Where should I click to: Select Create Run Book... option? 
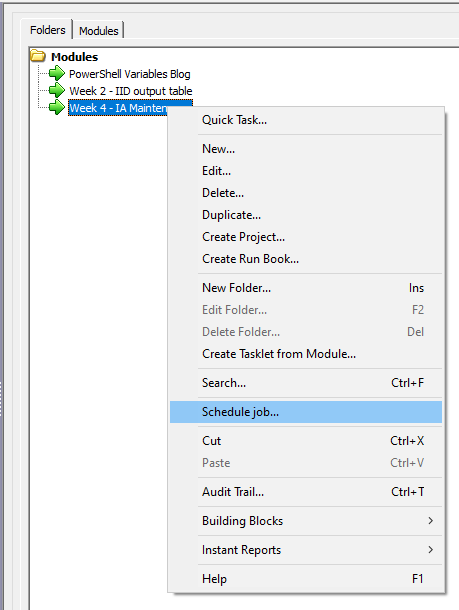306,259
